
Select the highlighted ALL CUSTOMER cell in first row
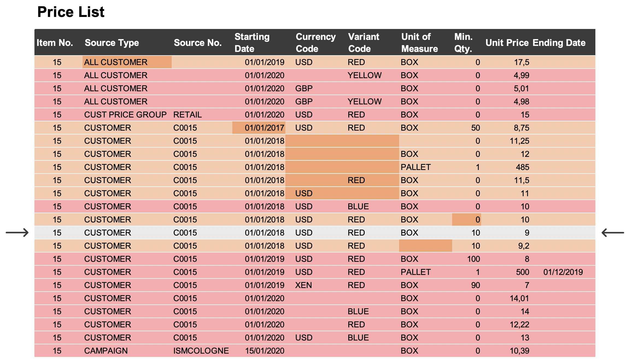[127, 62]
